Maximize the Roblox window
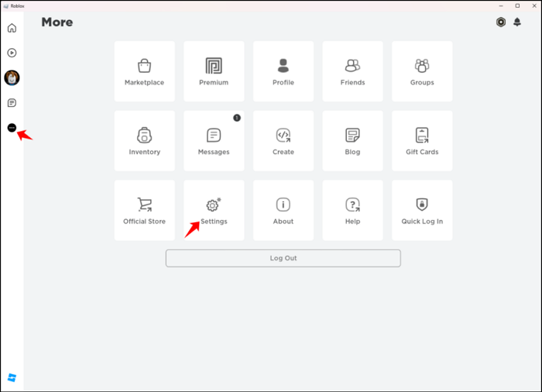The image size is (542, 392). point(517,6)
